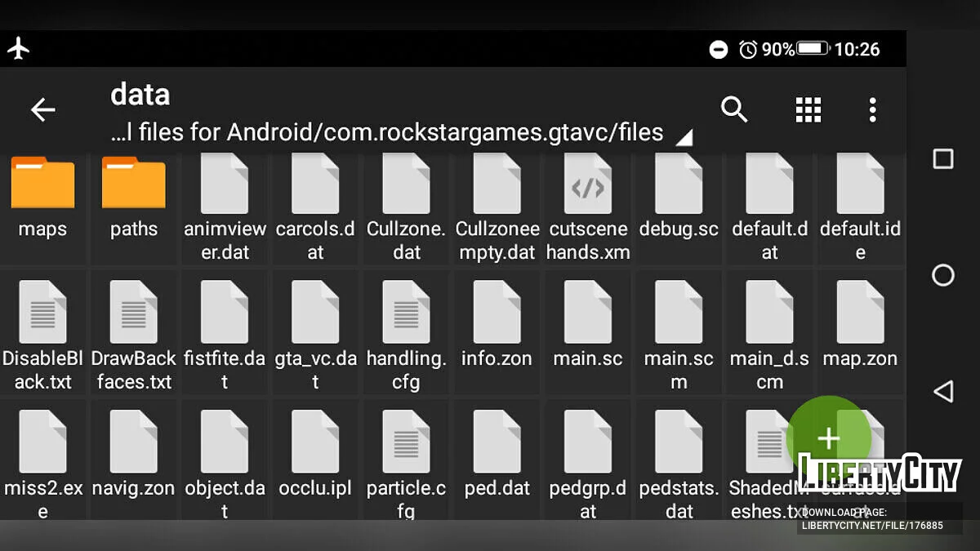Open the three-dot overflow menu
980x551 pixels.
pyautogui.click(x=872, y=109)
